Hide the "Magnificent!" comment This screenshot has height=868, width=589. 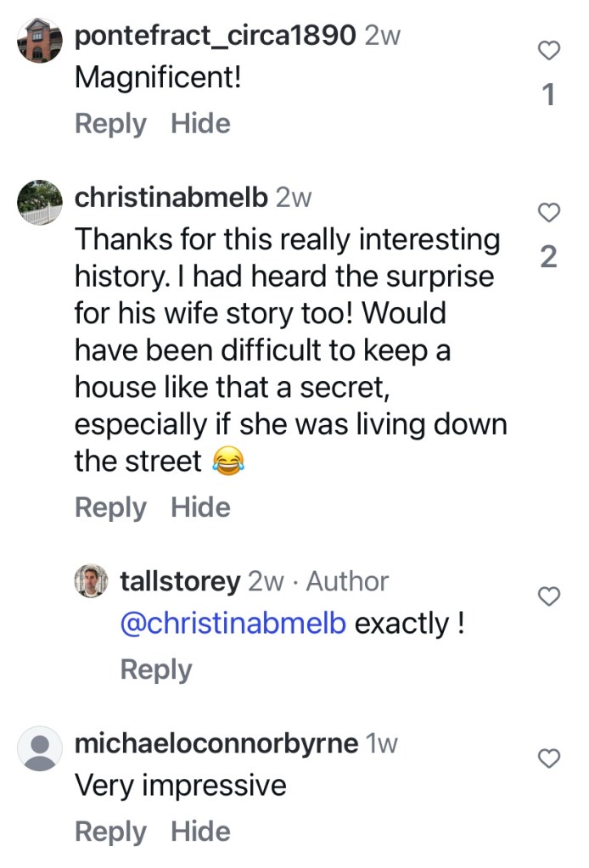point(200,124)
